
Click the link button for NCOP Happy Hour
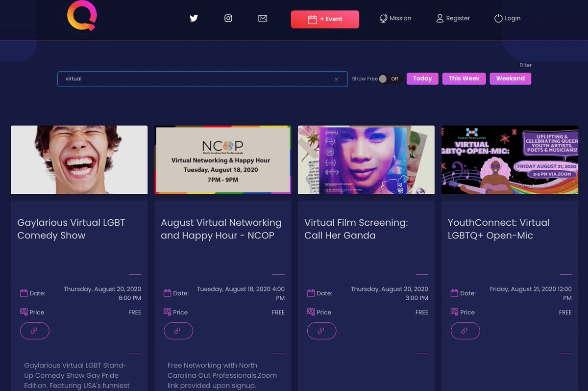(x=178, y=331)
